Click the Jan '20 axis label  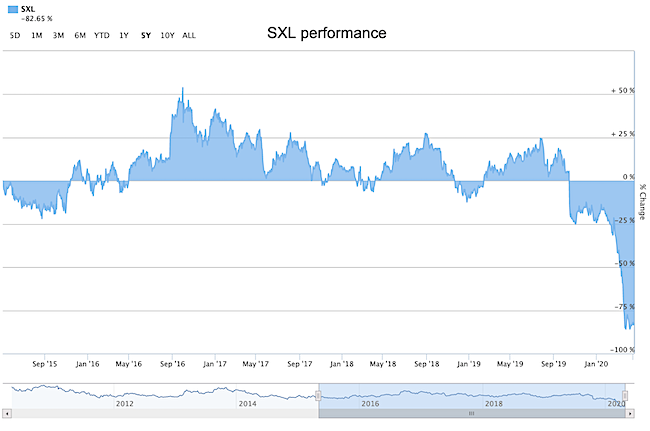point(596,364)
